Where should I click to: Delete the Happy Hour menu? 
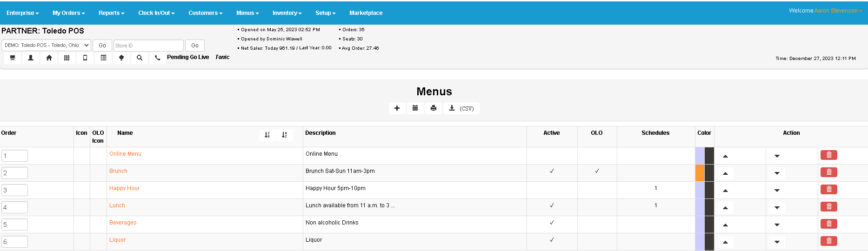(x=829, y=190)
